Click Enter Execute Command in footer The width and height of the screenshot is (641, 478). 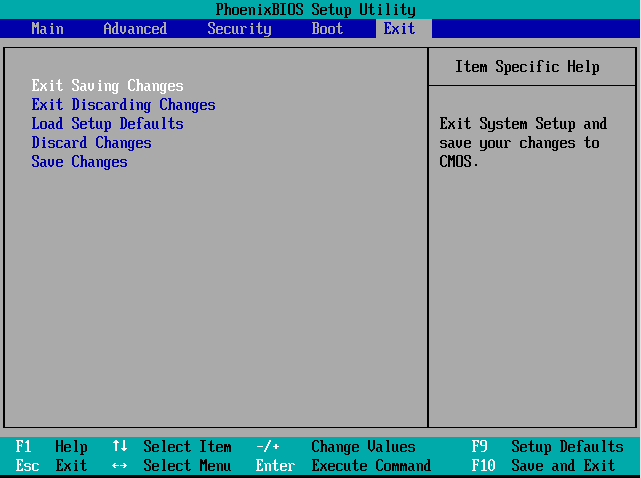click(343, 466)
